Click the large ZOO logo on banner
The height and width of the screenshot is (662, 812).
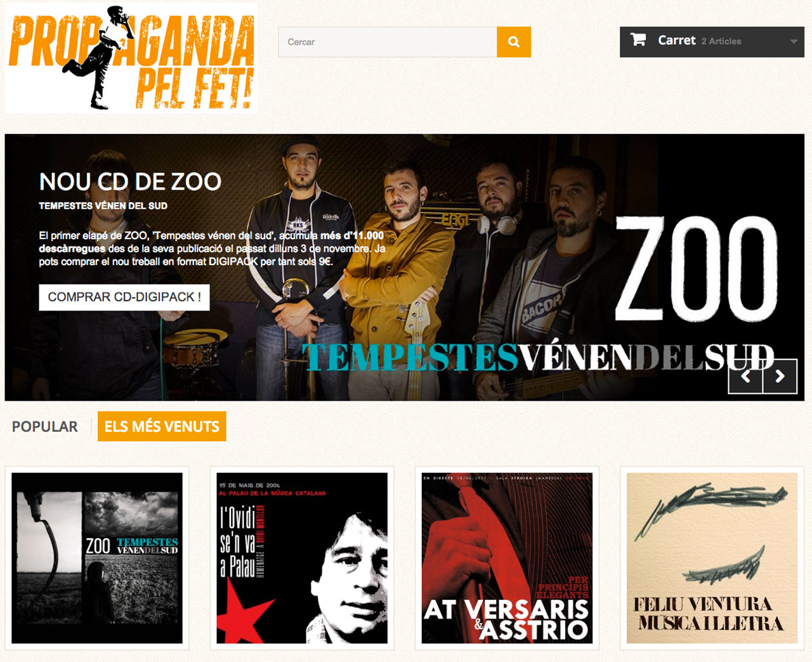[697, 269]
